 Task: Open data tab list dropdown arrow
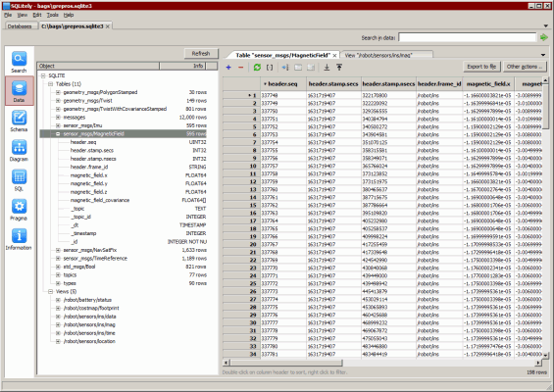pos(543,55)
